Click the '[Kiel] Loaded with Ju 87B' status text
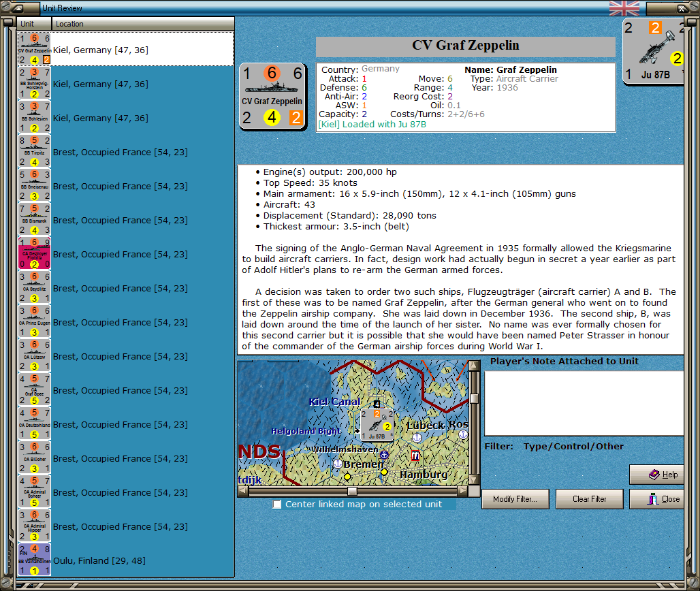The image size is (700, 591). (372, 124)
